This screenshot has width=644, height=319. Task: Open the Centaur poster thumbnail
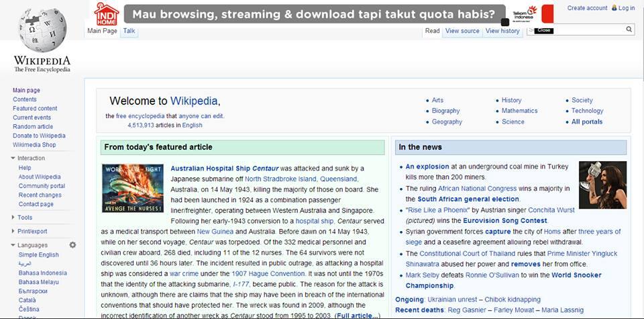(132, 189)
